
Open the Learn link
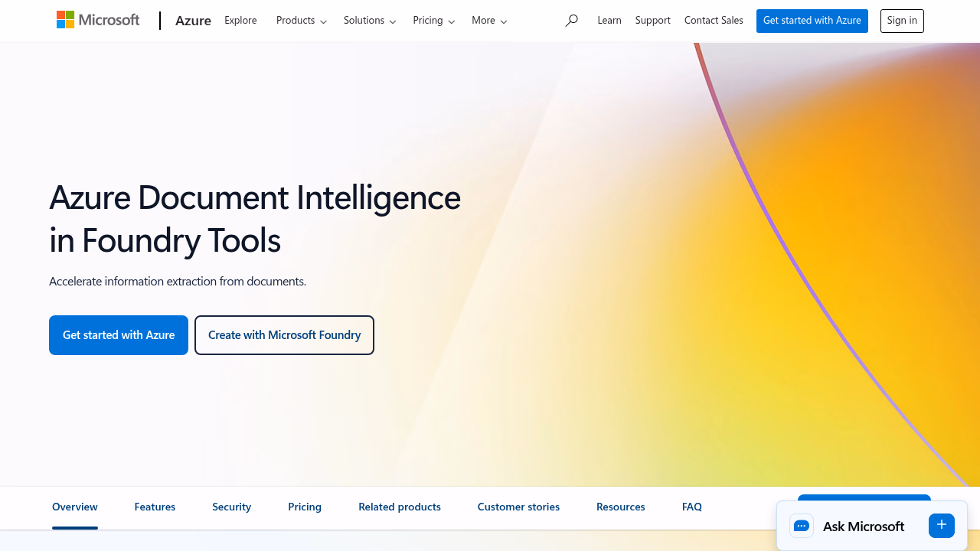[609, 21]
